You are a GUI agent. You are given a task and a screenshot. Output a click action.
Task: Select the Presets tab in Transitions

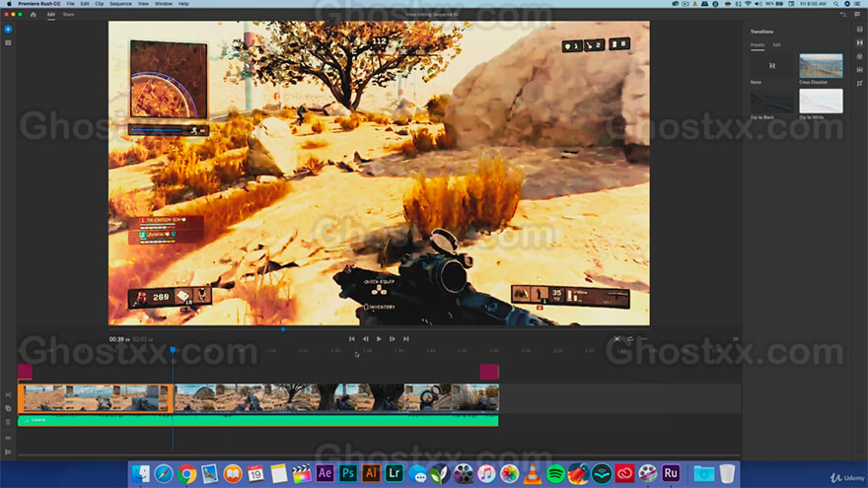coord(758,44)
